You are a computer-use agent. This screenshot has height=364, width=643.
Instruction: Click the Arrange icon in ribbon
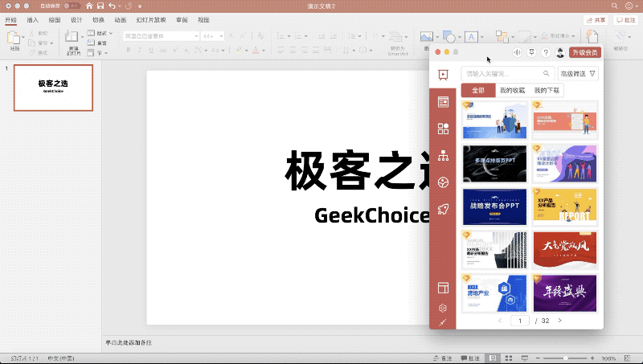(502, 36)
